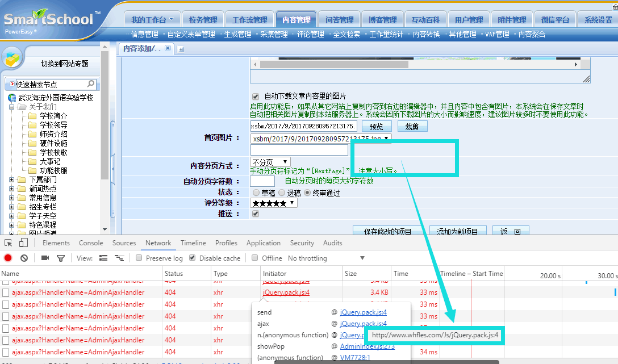Screen dimensions: 618x364
Task: Close the 内容添加 tab
Action: (168, 49)
